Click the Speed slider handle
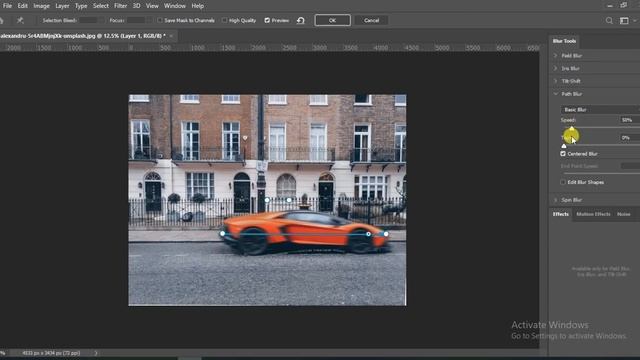The width and height of the screenshot is (640, 360). coord(571,129)
